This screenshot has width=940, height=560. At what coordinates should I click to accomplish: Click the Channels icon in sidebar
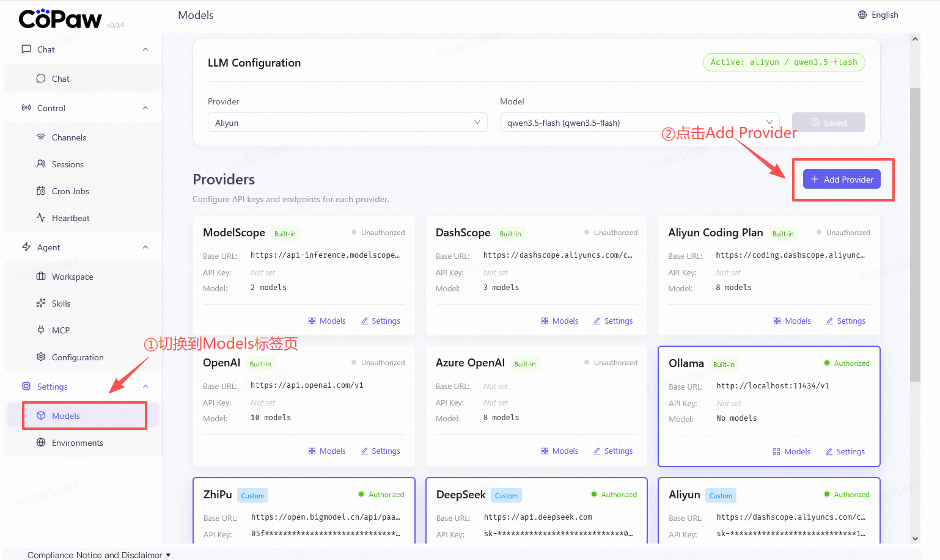point(41,137)
